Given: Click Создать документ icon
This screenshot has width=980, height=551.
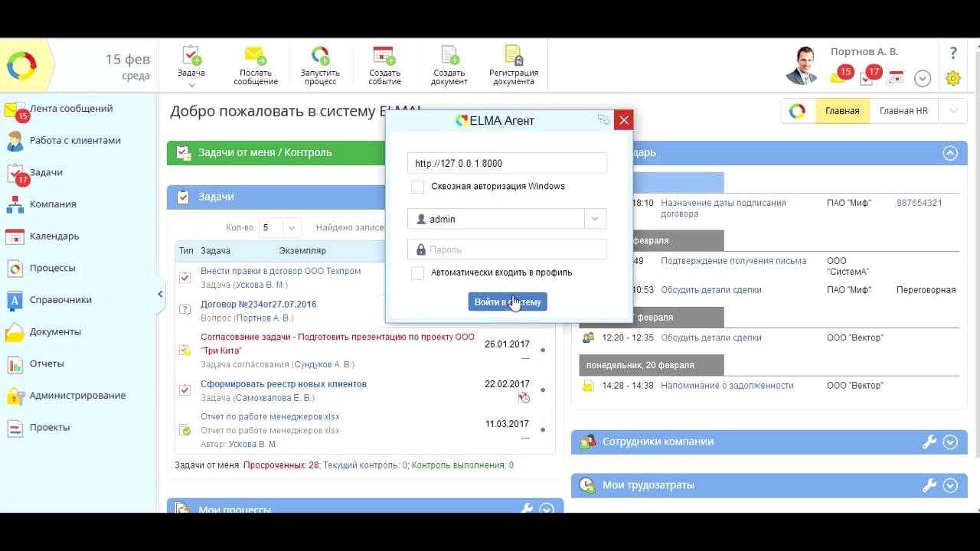Looking at the screenshot, I should coord(449,56).
